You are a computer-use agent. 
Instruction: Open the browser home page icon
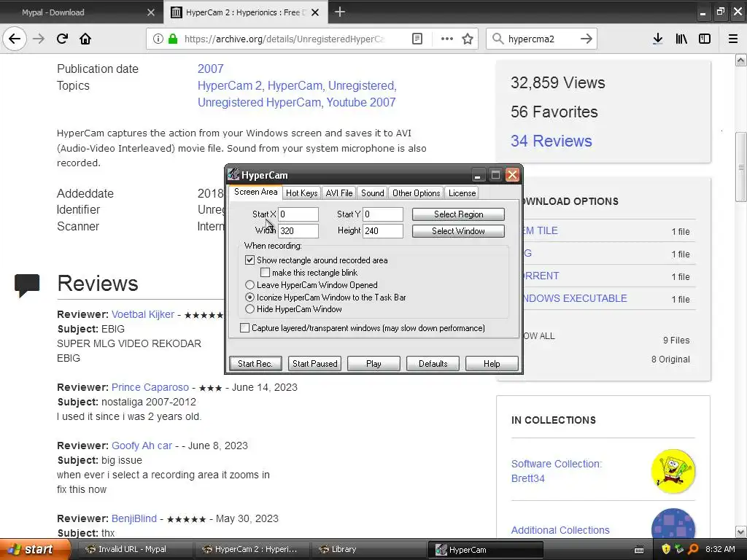[85, 39]
